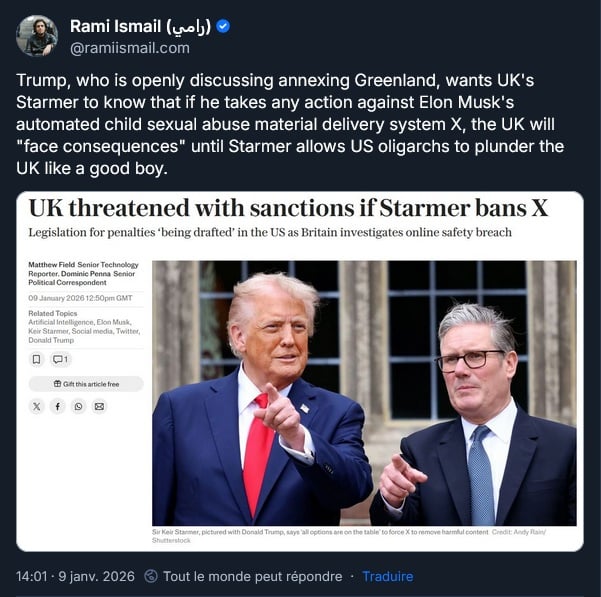Select the Donald Trump related topic

[x=51, y=340]
